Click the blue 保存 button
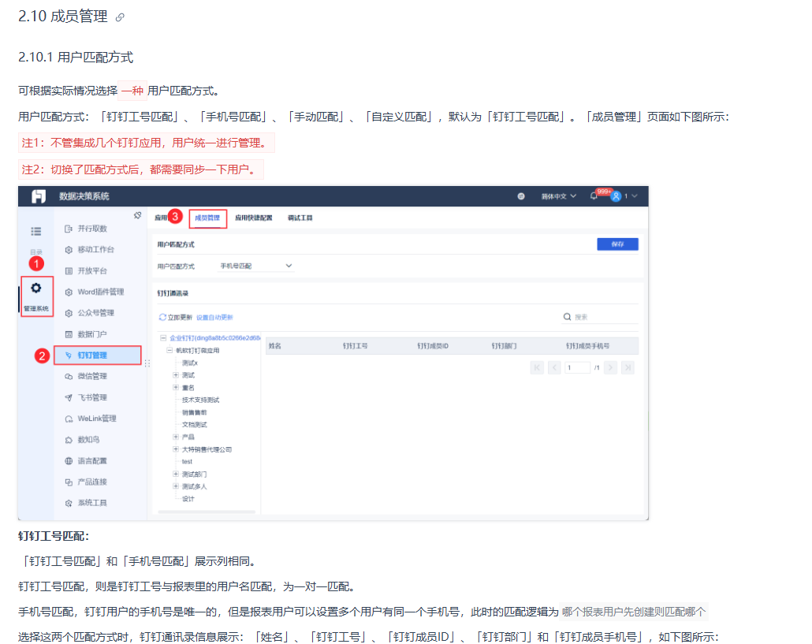812x644 pixels. [x=617, y=244]
